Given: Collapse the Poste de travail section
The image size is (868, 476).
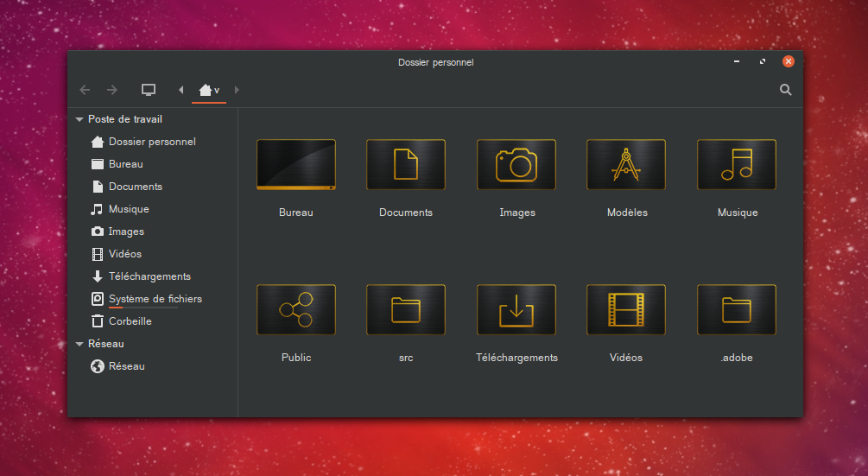Looking at the screenshot, I should 79,119.
